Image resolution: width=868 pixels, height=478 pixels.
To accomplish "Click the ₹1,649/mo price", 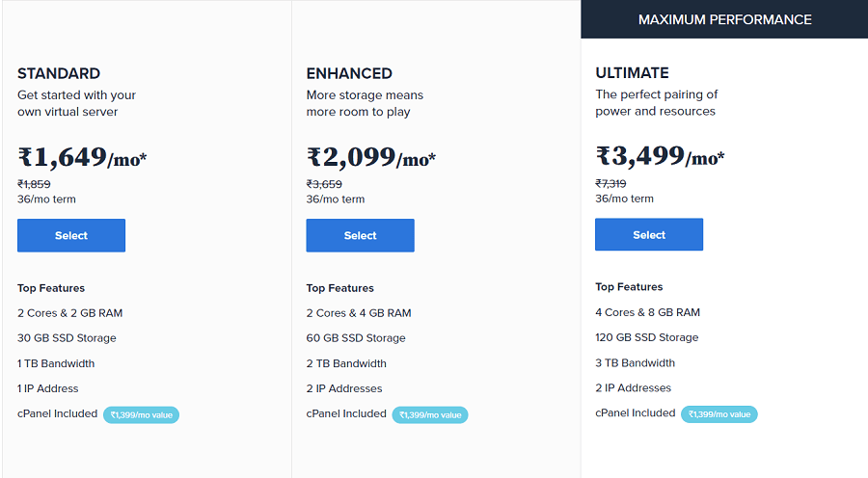I will (82, 157).
